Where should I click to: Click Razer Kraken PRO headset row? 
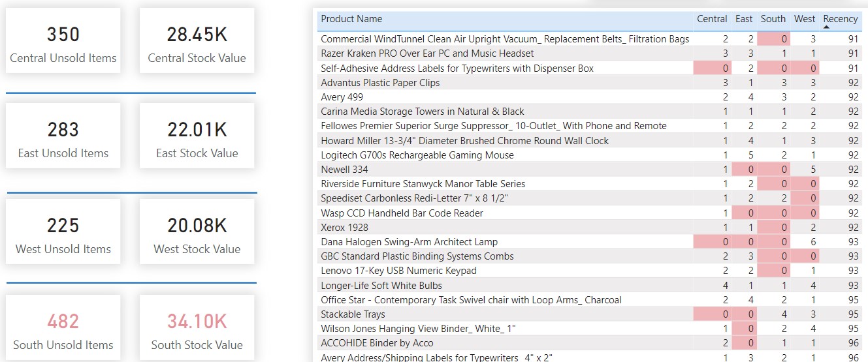point(589,53)
